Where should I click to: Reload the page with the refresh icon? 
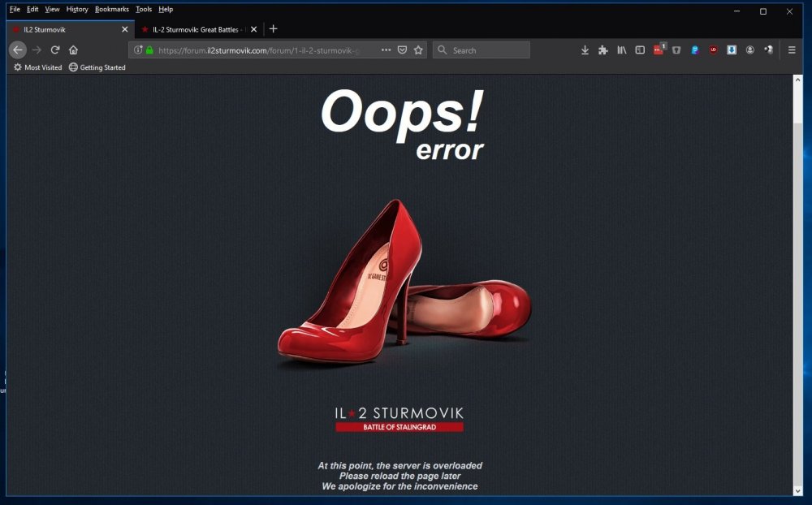[x=54, y=50]
